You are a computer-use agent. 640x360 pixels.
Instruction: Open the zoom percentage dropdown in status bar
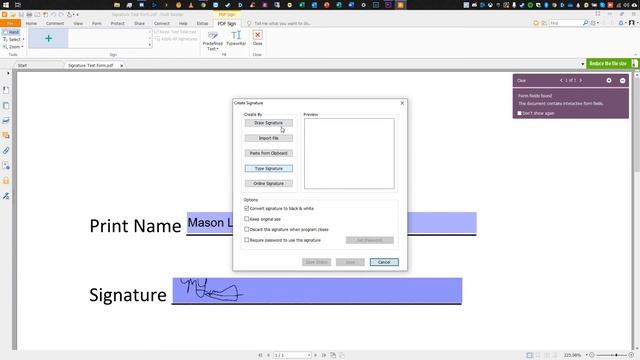tap(587, 355)
